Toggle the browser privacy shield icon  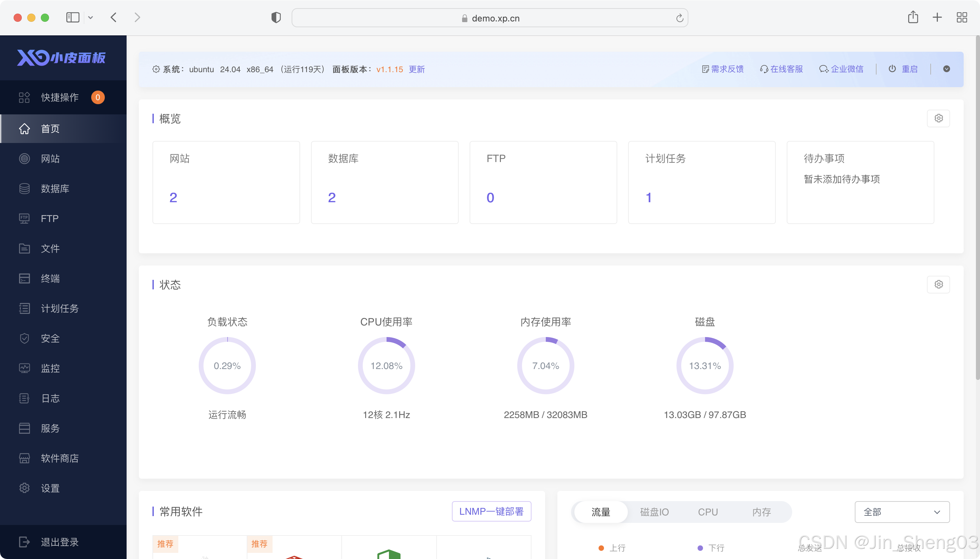276,18
